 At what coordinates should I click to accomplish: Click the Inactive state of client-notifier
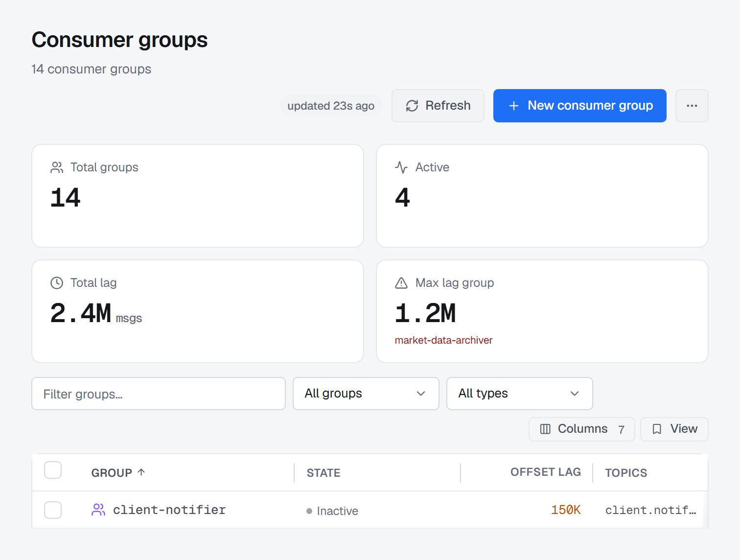(x=332, y=511)
